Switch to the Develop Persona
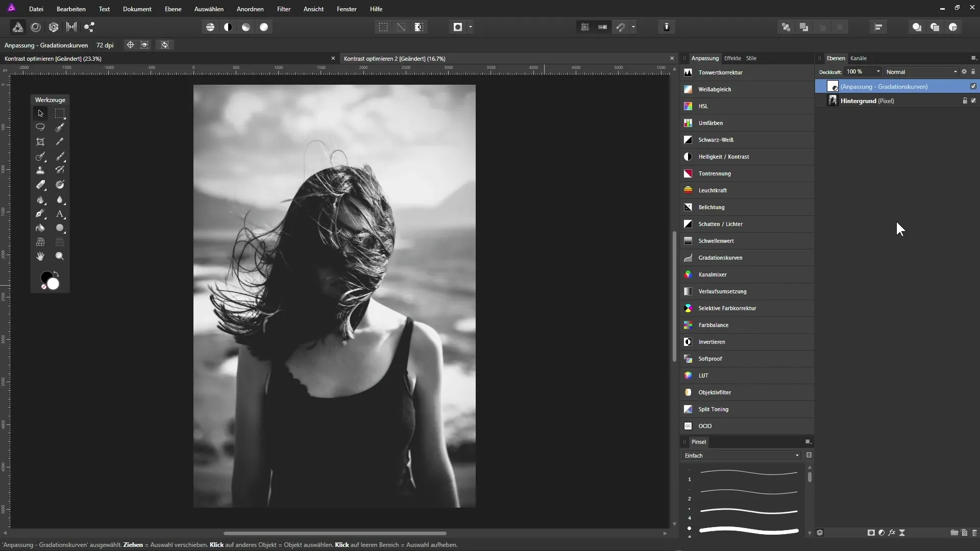 click(54, 27)
